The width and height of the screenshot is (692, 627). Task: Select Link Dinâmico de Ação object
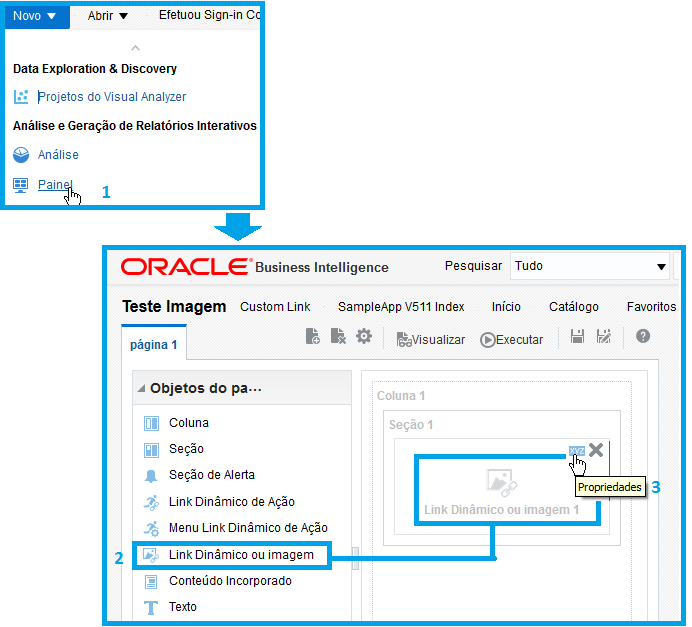(x=232, y=502)
